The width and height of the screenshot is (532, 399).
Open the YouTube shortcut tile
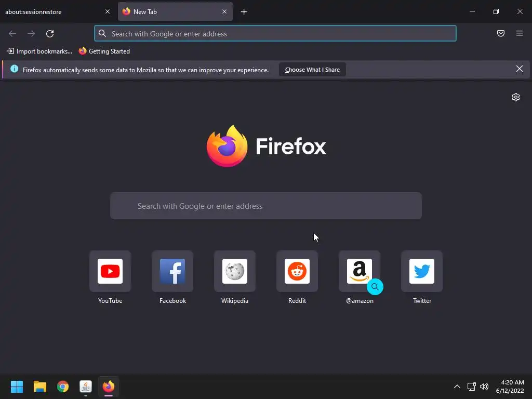pyautogui.click(x=110, y=271)
